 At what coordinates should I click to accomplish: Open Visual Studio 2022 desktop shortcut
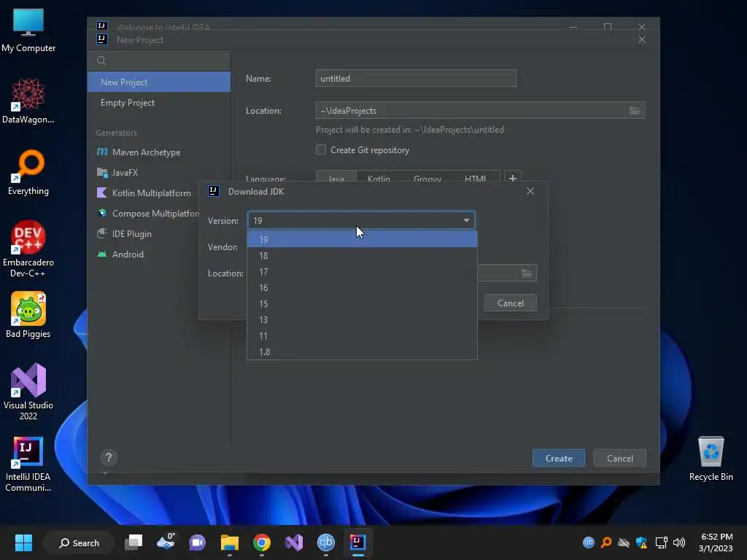click(x=28, y=392)
